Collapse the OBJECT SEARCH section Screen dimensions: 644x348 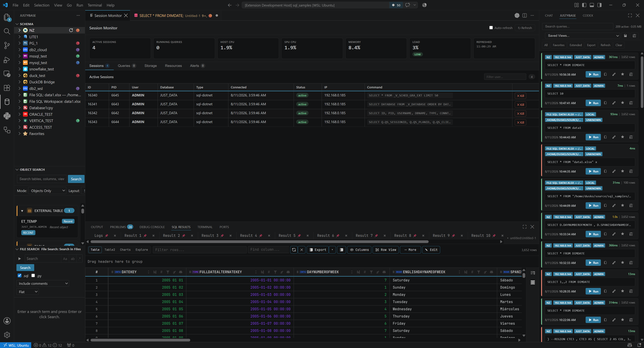17,170
